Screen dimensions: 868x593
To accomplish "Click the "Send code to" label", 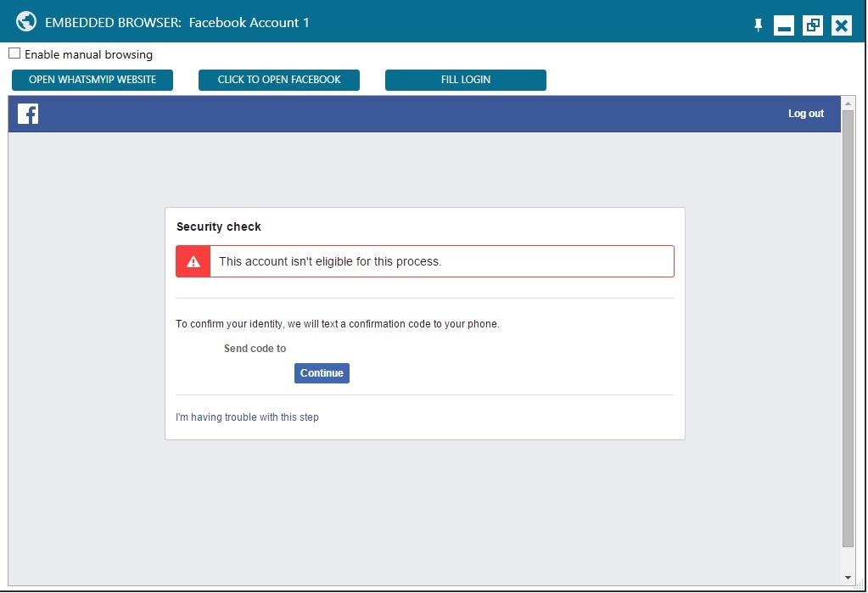I will pyautogui.click(x=255, y=349).
